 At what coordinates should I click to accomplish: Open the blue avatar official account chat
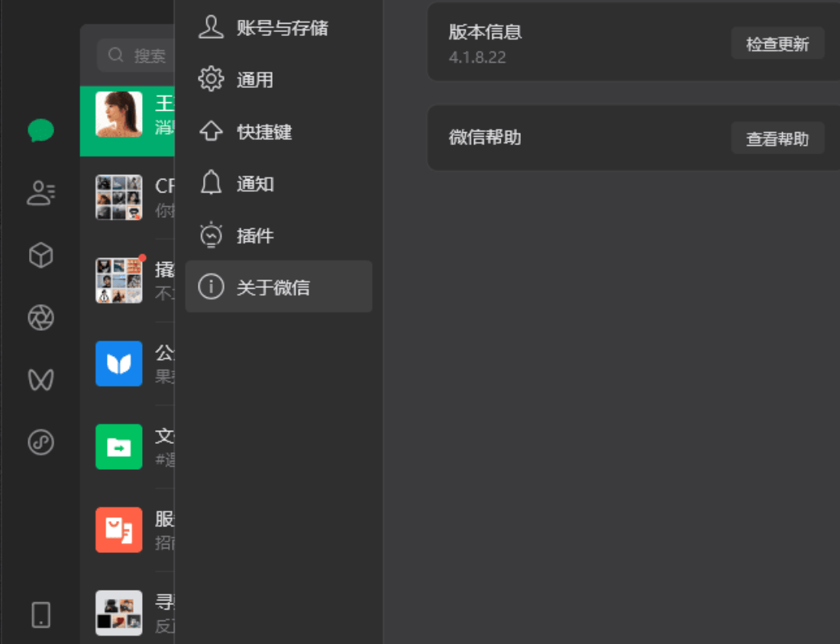pyautogui.click(x=119, y=364)
